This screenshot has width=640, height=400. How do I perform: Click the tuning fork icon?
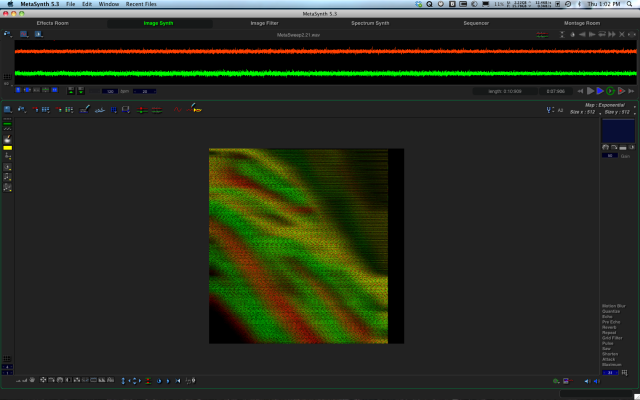(x=551, y=110)
